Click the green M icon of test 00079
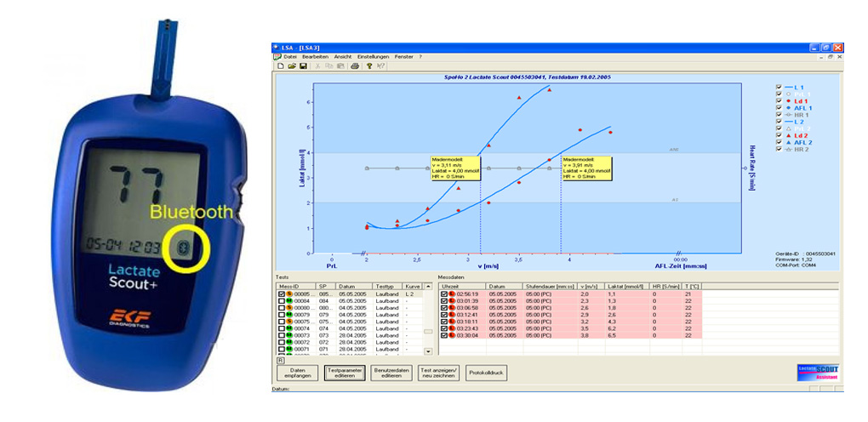The image size is (868, 422). [x=289, y=315]
